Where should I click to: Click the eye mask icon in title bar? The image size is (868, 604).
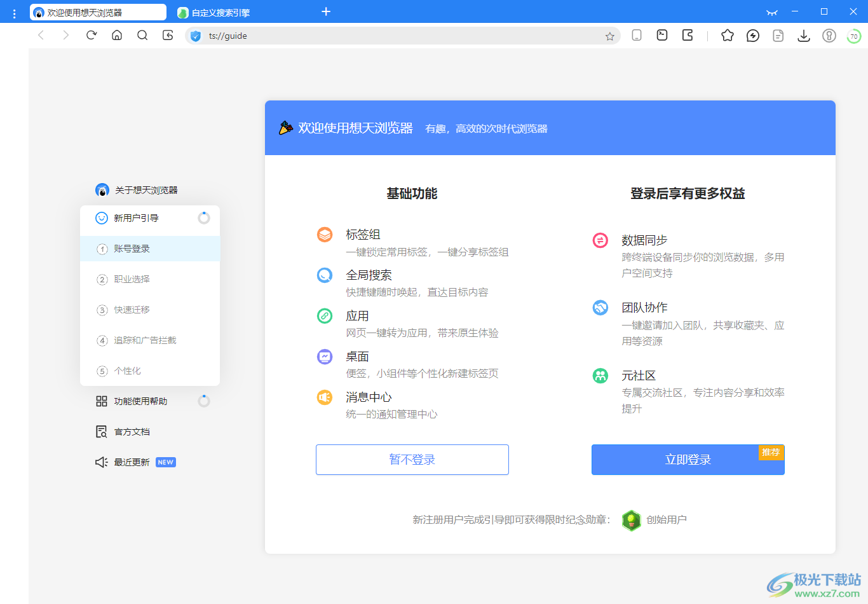pyautogui.click(x=772, y=12)
